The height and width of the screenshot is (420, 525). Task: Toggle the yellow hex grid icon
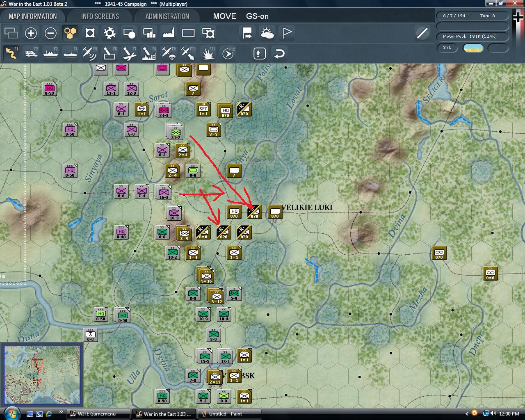coord(70,33)
